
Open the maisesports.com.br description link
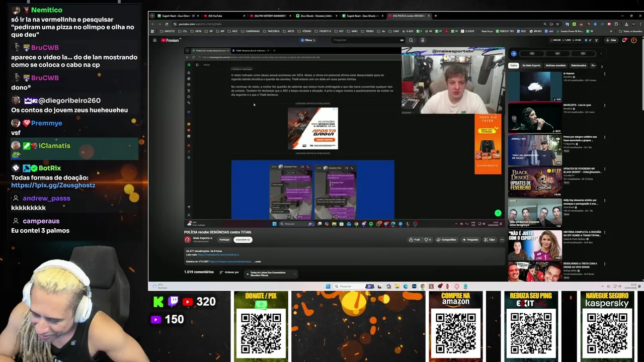(218, 255)
